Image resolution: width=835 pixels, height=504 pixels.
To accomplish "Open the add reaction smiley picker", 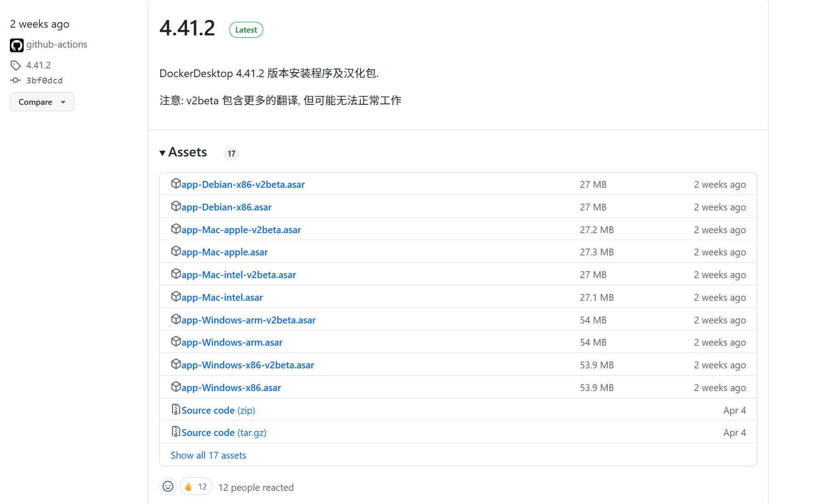I will [x=168, y=486].
